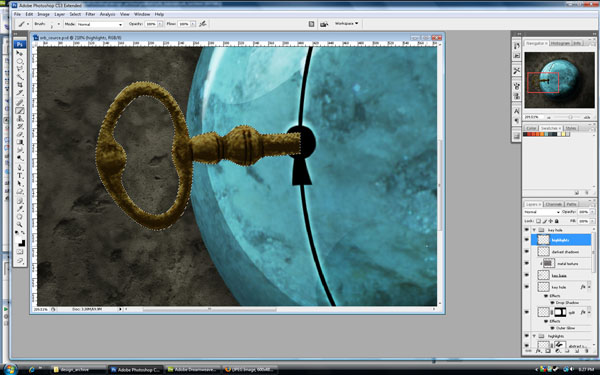Open design_archive taskbar button
600x375 pixels.
78,370
